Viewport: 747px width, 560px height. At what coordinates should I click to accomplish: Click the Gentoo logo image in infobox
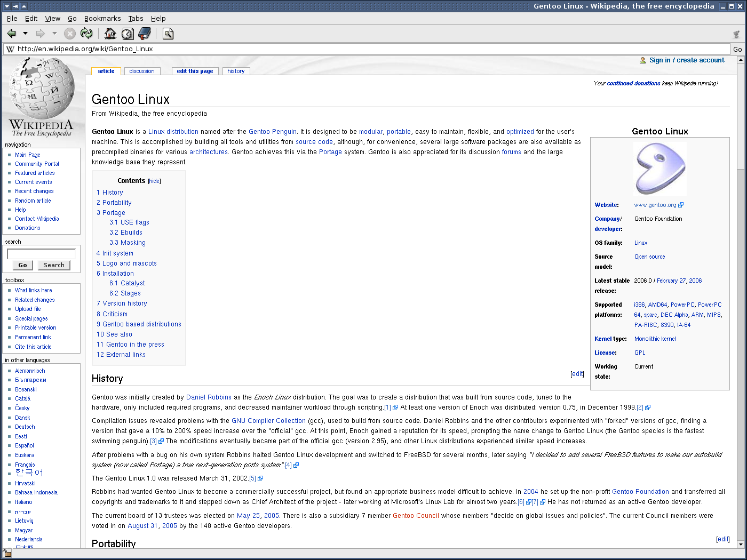pos(660,169)
